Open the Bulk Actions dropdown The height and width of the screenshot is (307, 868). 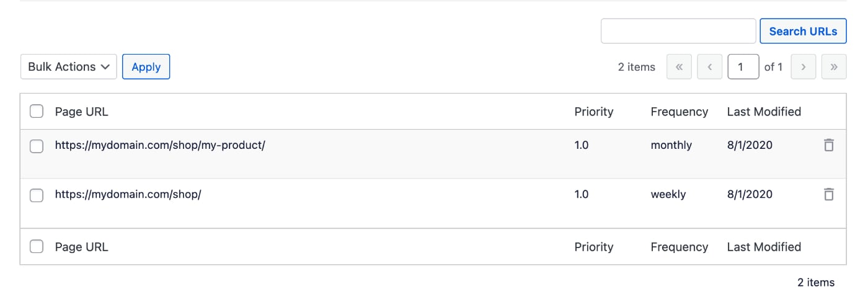tap(69, 67)
